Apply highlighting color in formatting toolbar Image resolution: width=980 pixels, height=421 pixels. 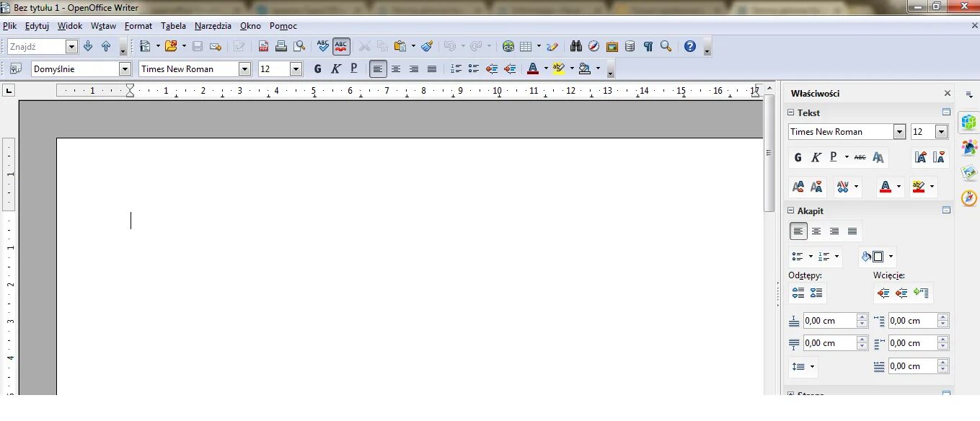click(559, 68)
